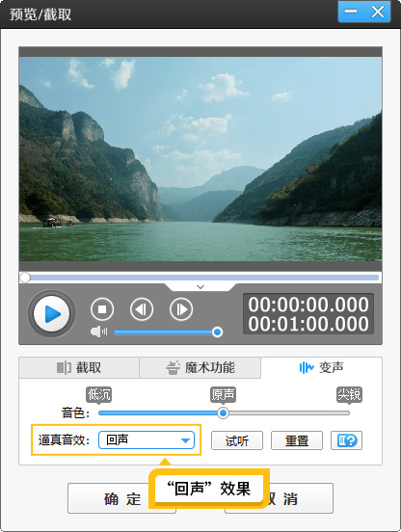This screenshot has height=532, width=401.
Task: Stop playback with the stop icon
Action: (x=102, y=309)
